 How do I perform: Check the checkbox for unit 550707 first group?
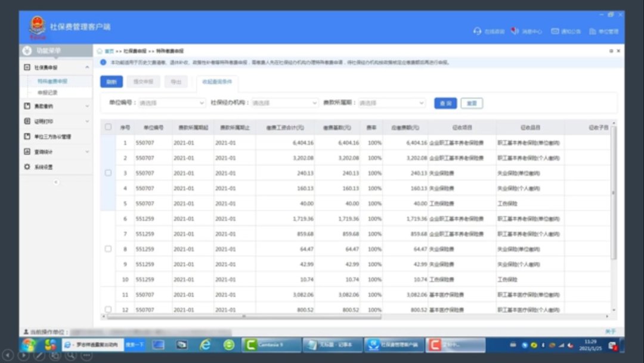click(x=108, y=173)
